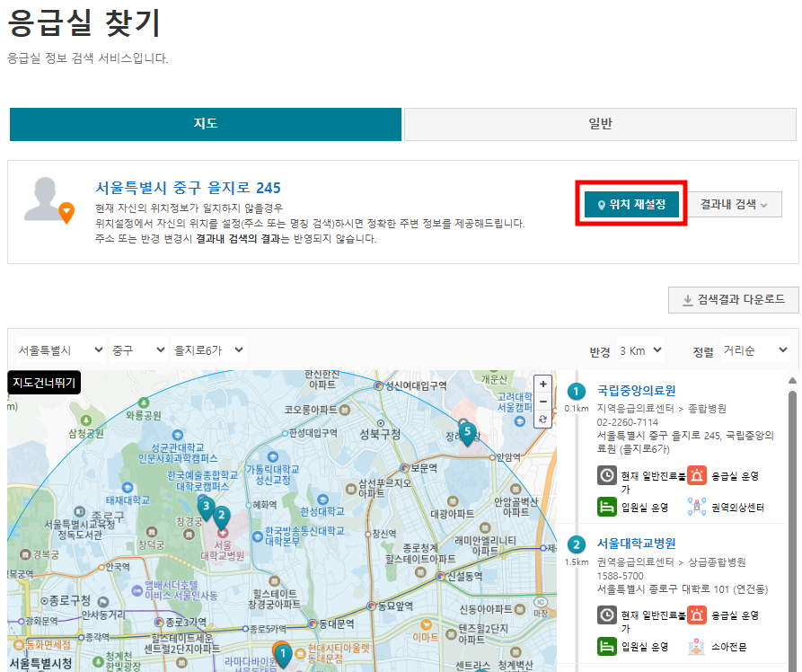Click 서울특별시 종로구 대학로 101 address text

pyautogui.click(x=683, y=589)
